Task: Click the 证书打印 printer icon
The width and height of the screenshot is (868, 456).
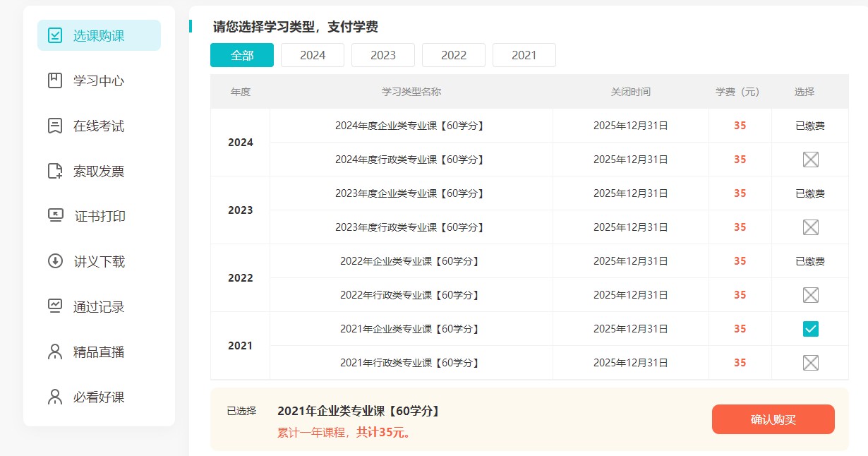Action: pyautogui.click(x=55, y=216)
